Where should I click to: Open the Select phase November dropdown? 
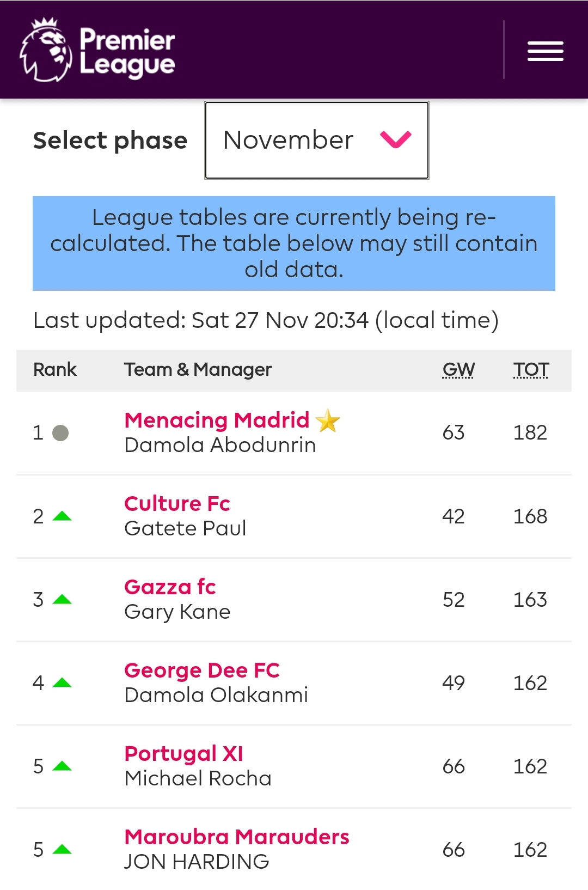[x=317, y=140]
